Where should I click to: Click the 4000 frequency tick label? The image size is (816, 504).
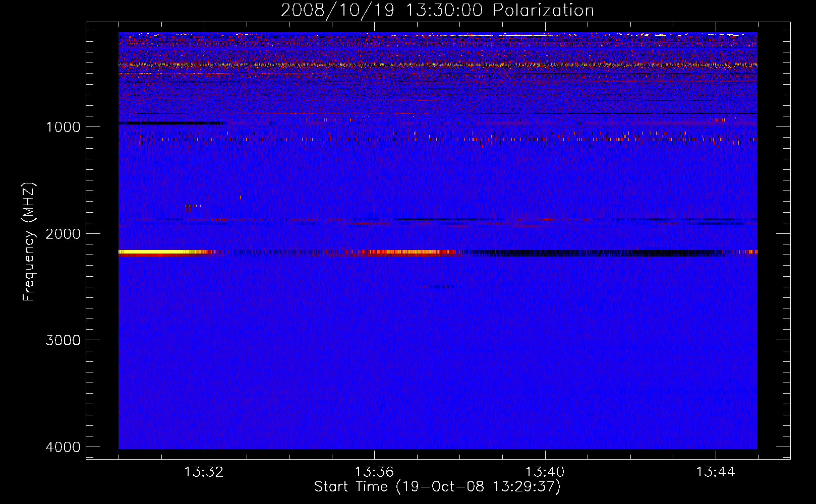pyautogui.click(x=63, y=447)
